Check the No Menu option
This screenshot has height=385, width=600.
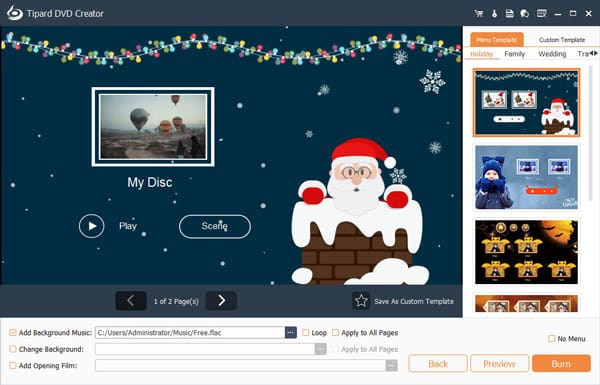click(551, 339)
